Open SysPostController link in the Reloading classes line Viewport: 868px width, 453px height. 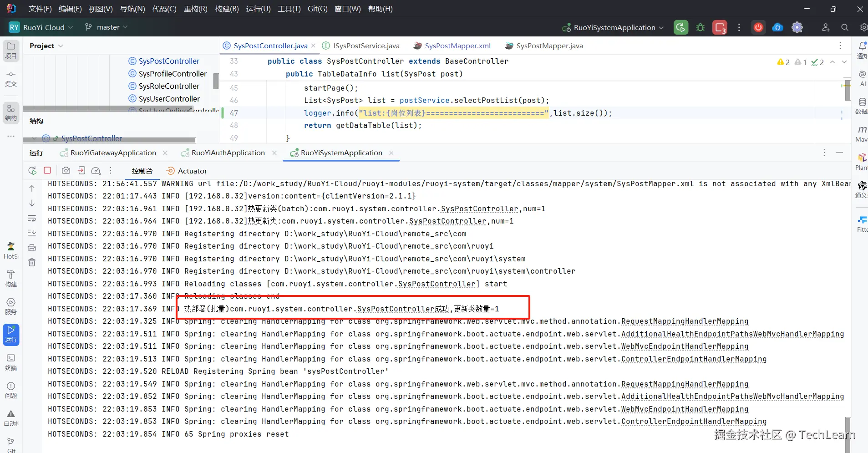point(437,284)
